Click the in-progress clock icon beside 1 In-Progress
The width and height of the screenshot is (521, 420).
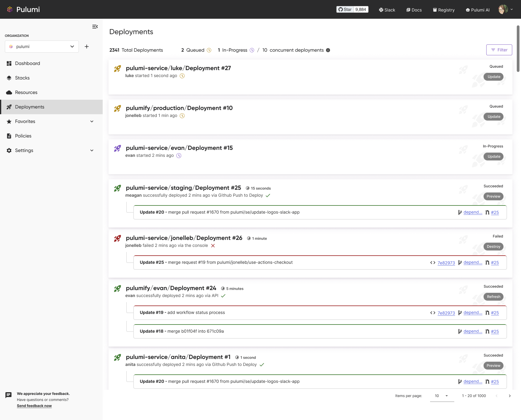[252, 50]
